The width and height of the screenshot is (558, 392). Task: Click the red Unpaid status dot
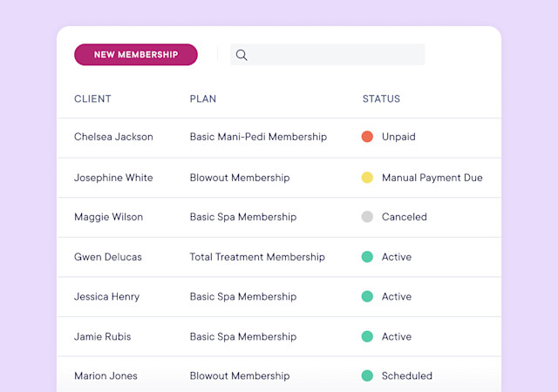[367, 137]
